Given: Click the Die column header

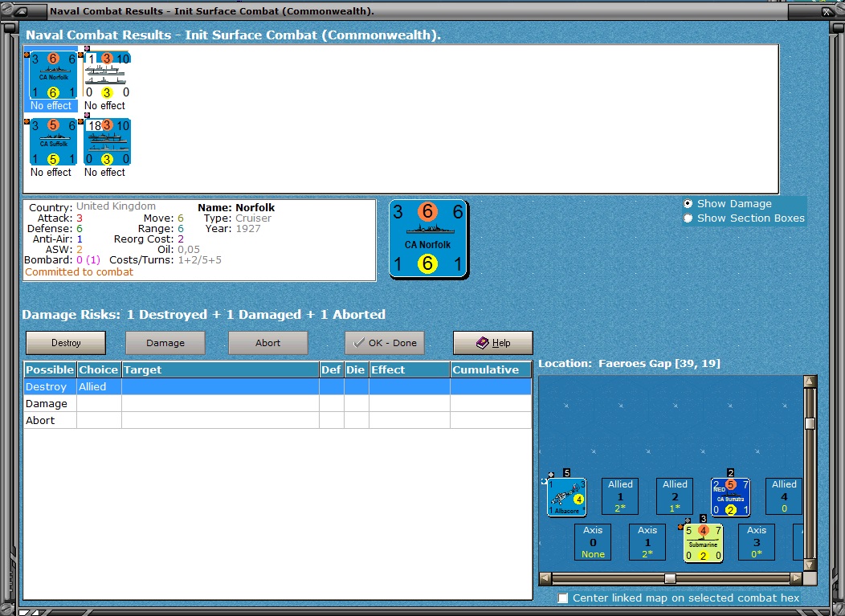Looking at the screenshot, I should (356, 369).
